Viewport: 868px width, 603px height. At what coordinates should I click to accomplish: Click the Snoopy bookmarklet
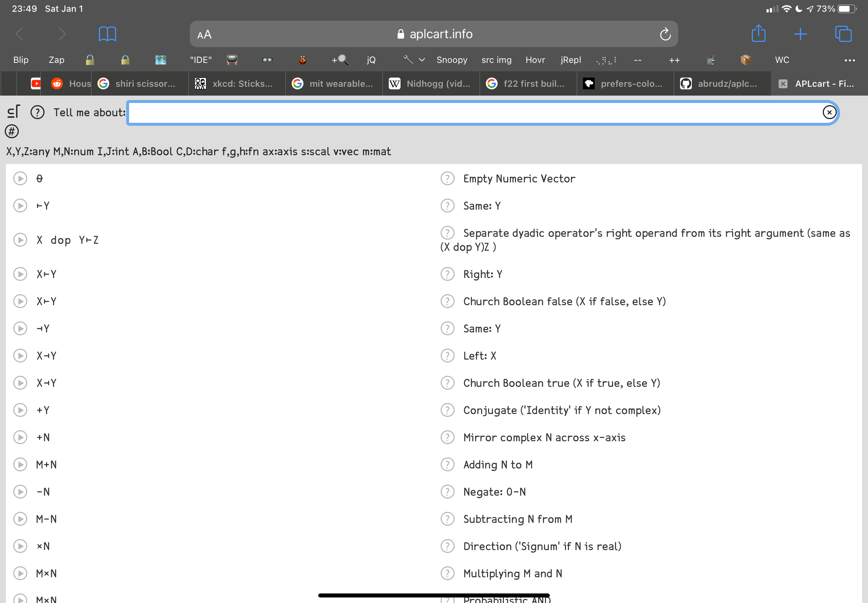[x=452, y=60]
